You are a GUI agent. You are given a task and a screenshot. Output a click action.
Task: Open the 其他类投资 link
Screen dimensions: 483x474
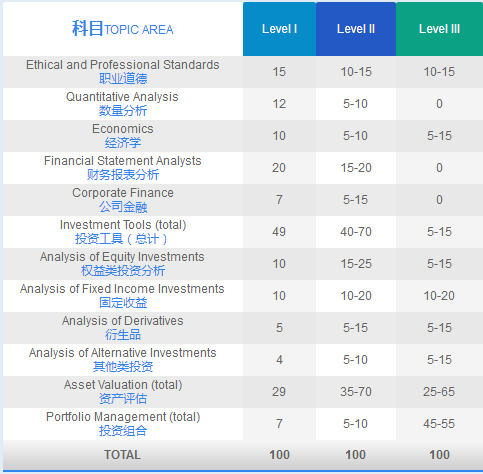point(123,367)
